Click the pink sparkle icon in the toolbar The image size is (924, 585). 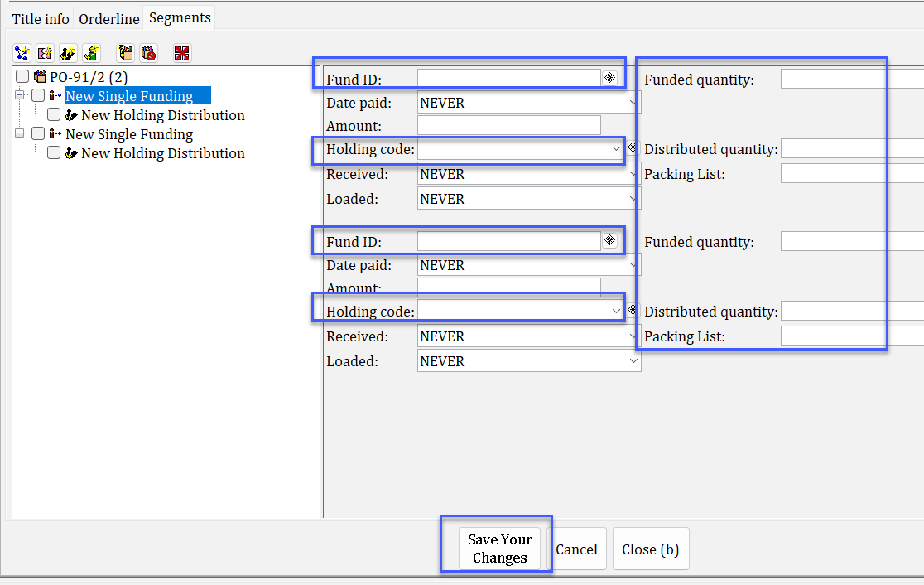(45, 53)
